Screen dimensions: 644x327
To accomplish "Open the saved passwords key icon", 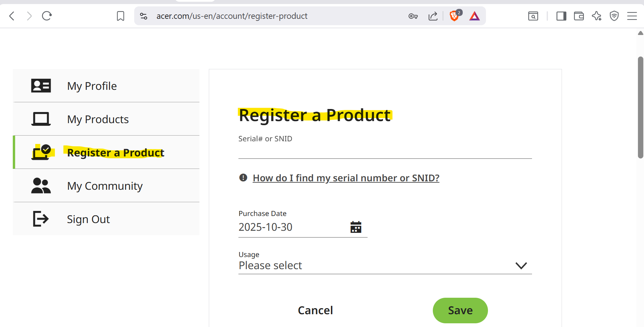I will [413, 16].
